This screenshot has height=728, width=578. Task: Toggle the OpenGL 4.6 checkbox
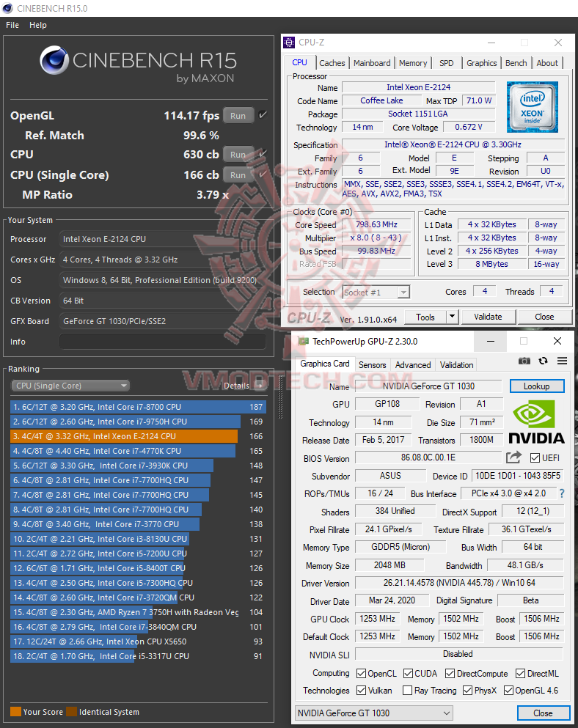[x=508, y=691]
